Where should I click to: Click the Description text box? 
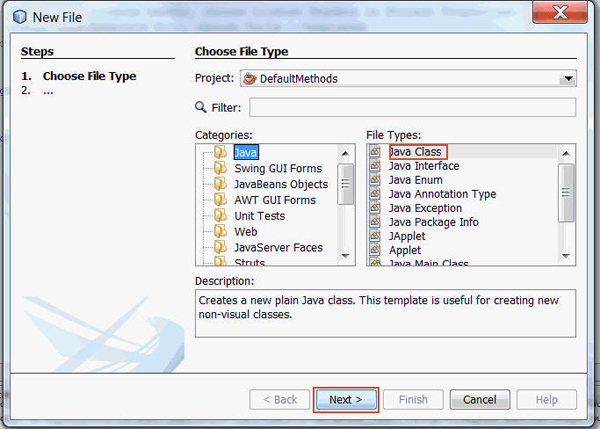[x=385, y=313]
